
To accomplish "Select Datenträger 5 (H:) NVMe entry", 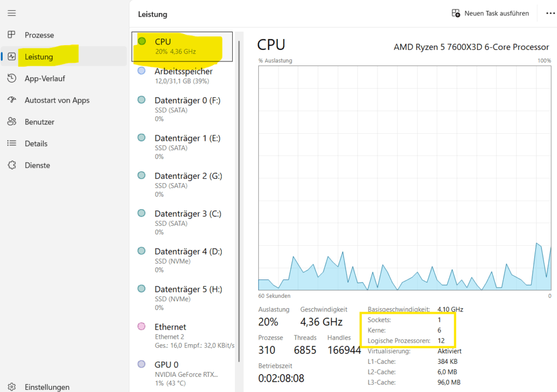I will click(x=188, y=298).
